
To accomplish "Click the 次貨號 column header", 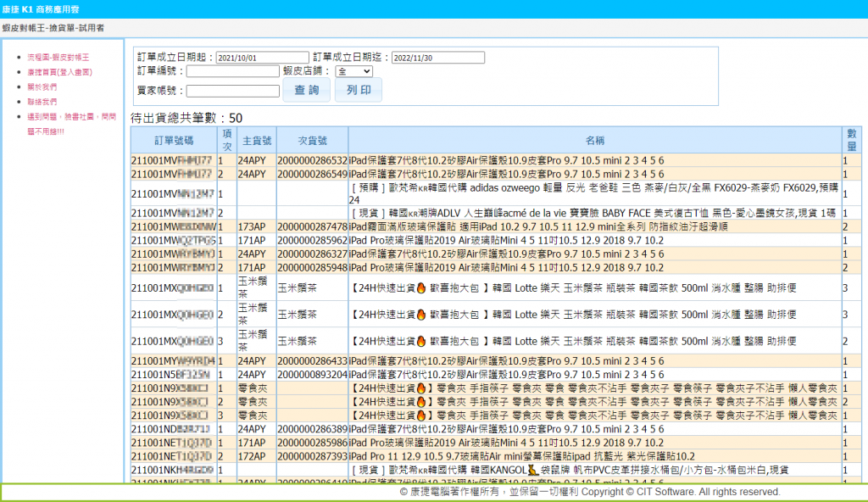I will pyautogui.click(x=312, y=140).
